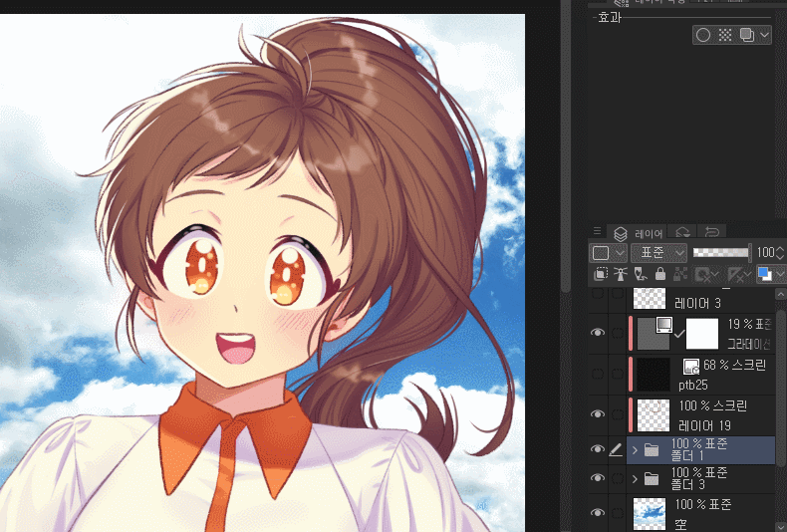The width and height of the screenshot is (787, 532).
Task: Toggle selection checkbox for 그라데이션 layer
Action: (617, 334)
